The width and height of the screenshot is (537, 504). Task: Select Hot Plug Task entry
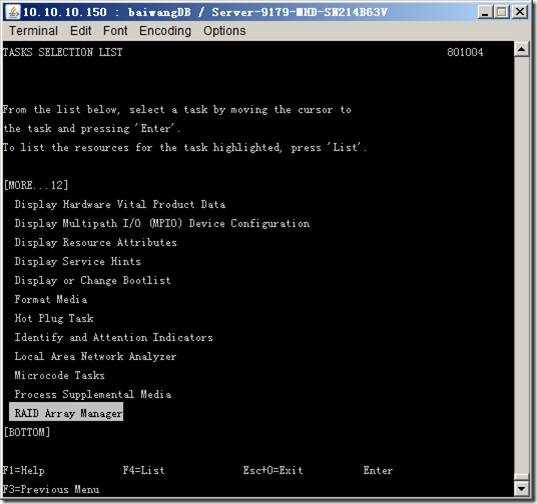tap(54, 318)
